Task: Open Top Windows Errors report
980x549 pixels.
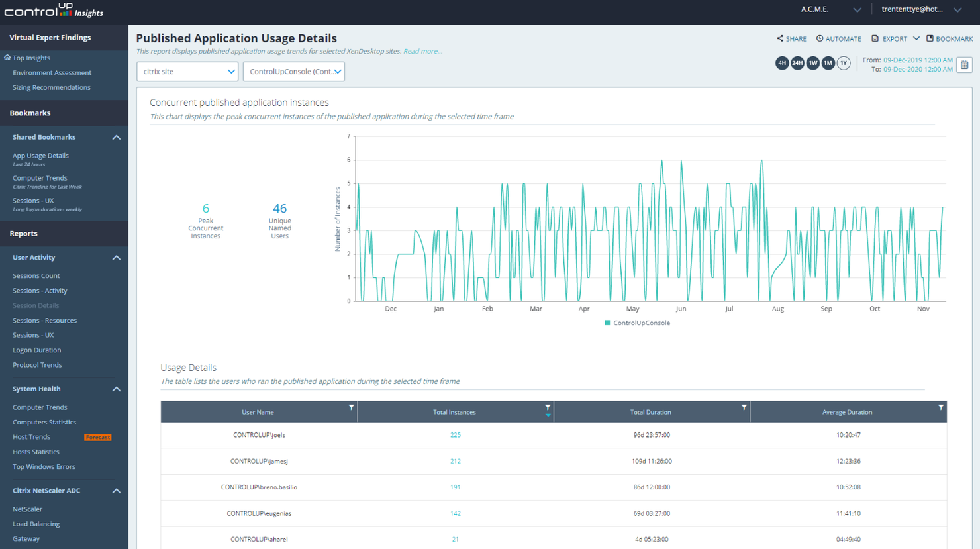Action: tap(44, 467)
